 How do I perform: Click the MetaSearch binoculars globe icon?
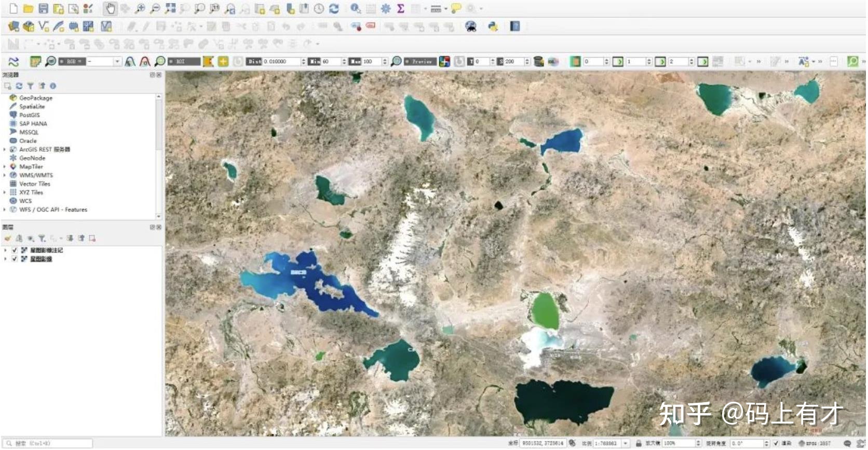pos(471,26)
